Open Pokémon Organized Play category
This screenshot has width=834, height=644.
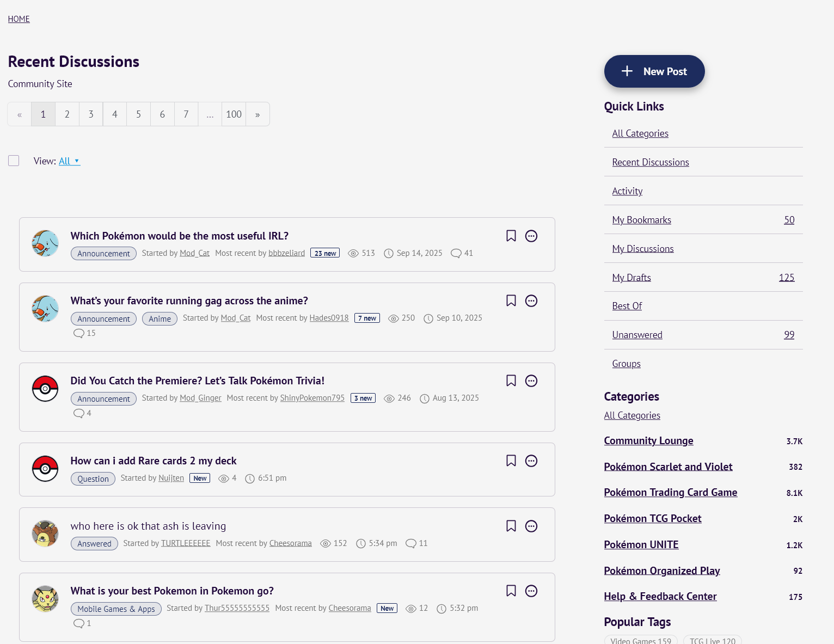(x=662, y=571)
